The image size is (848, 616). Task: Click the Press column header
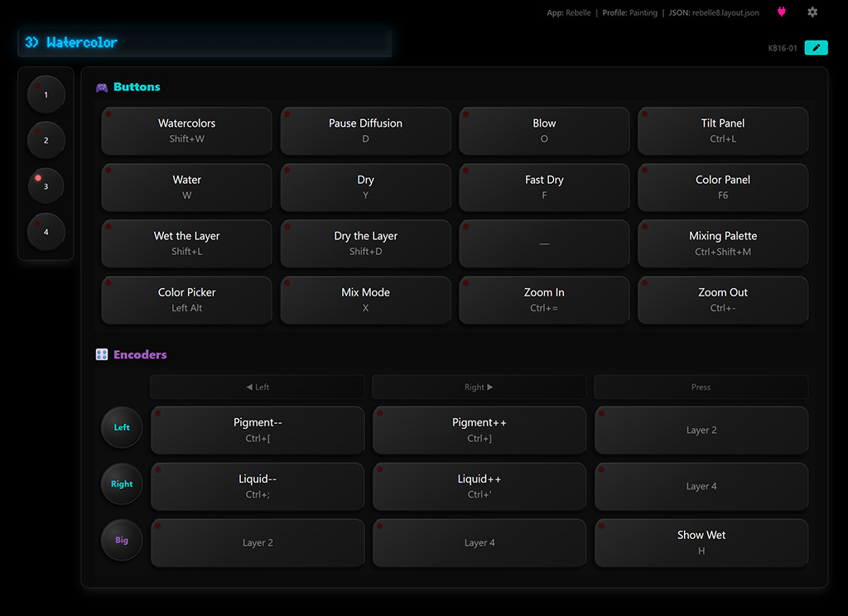701,387
